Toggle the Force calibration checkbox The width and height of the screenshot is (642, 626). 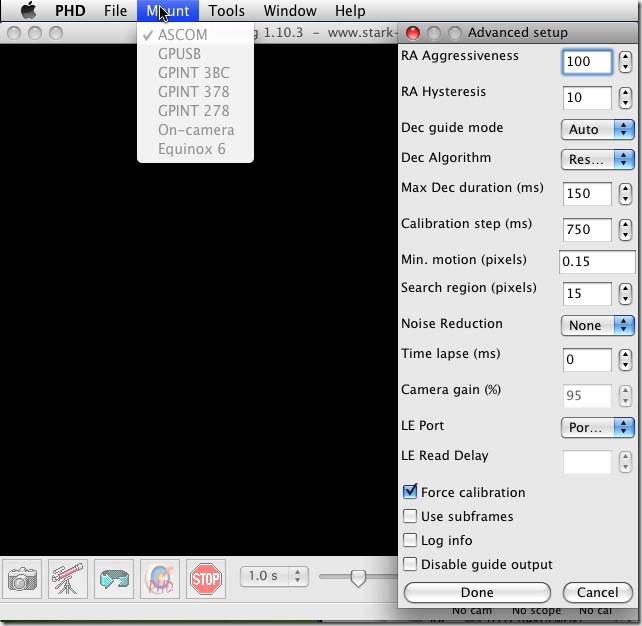tap(410, 491)
